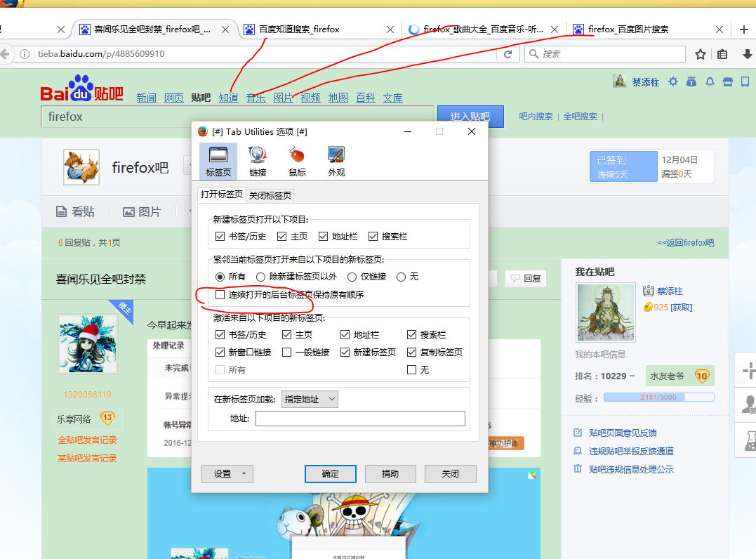Open the notification bell icon in Tieba header
This screenshot has height=559, width=756.
710,81
